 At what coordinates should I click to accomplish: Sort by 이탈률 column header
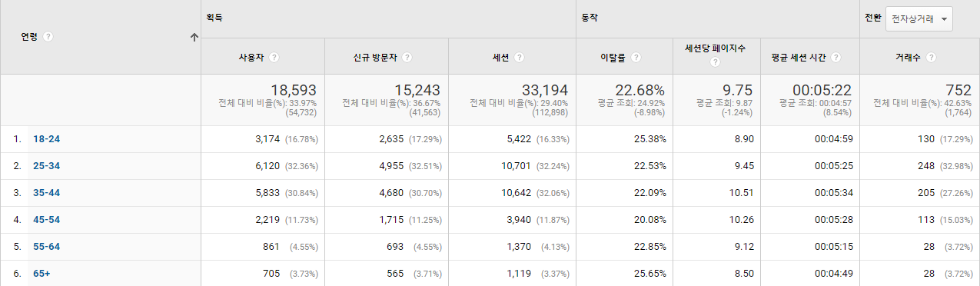click(x=613, y=57)
